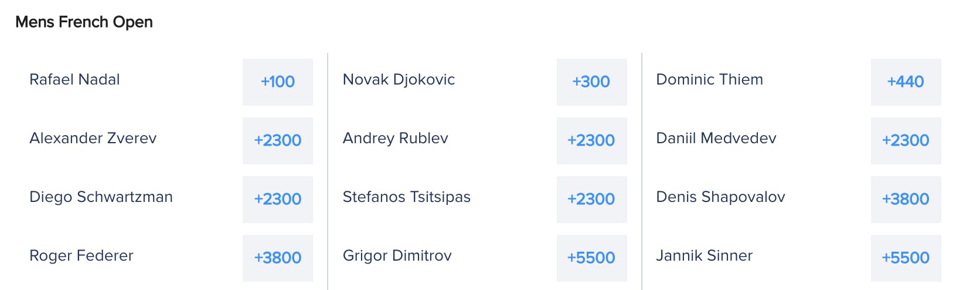Click the Rafael Nadal player name
The image size is (980, 290).
[74, 79]
